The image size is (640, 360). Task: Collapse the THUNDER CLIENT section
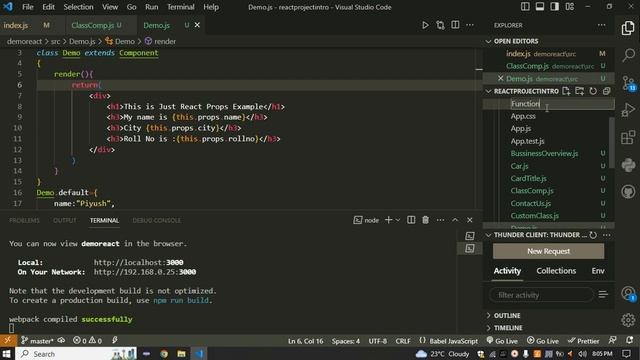click(x=489, y=235)
